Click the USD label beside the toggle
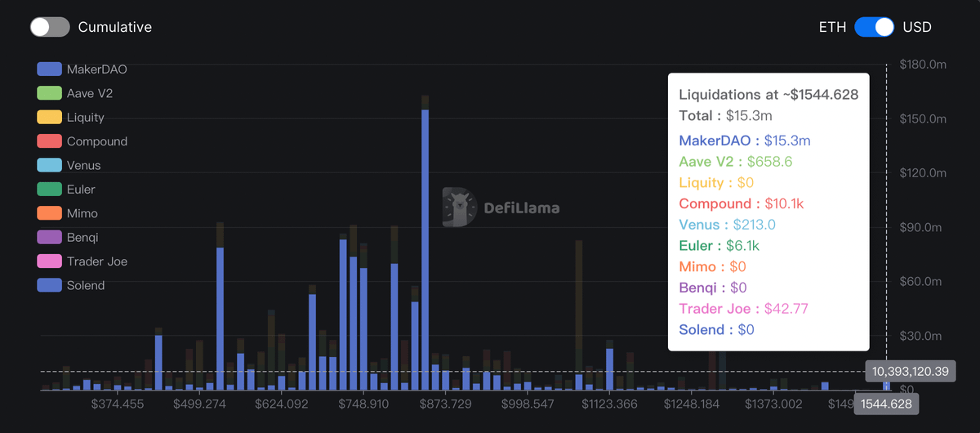 (x=916, y=27)
